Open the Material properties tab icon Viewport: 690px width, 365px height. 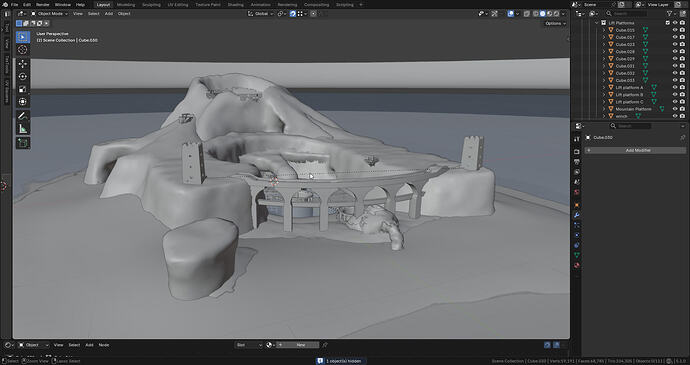point(577,265)
